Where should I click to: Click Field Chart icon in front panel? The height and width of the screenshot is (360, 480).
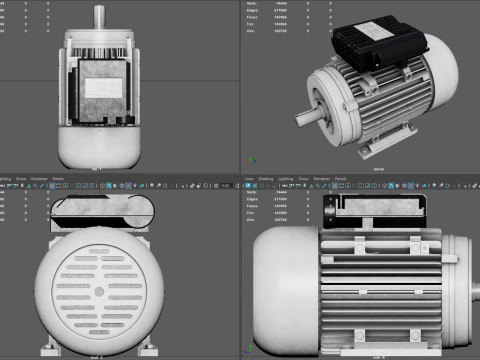78,186
